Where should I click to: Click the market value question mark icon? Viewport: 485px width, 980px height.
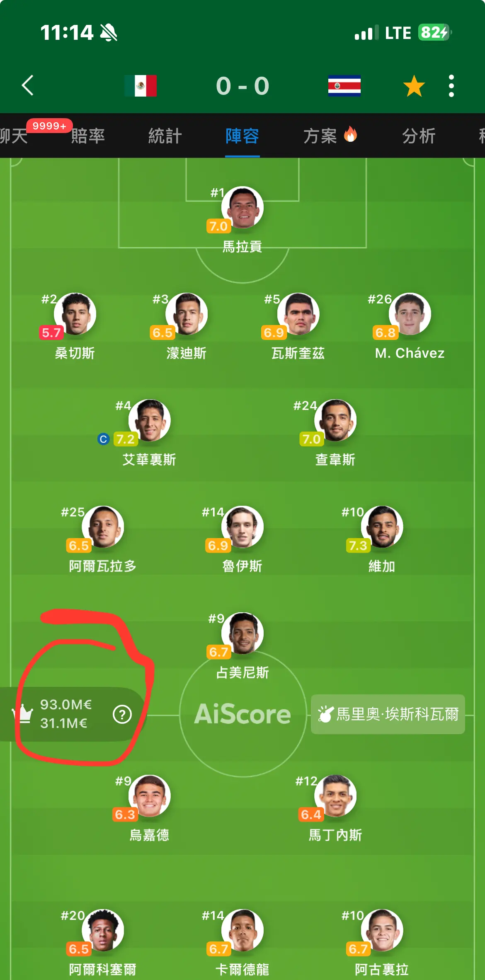[122, 714]
